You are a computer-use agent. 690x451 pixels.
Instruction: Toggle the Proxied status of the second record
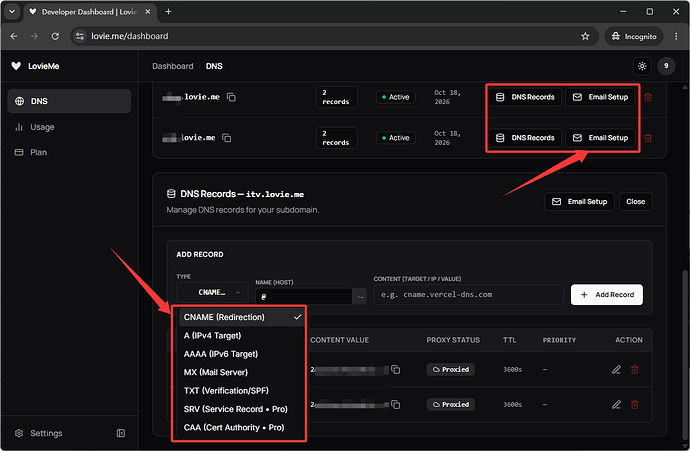[x=451, y=405]
